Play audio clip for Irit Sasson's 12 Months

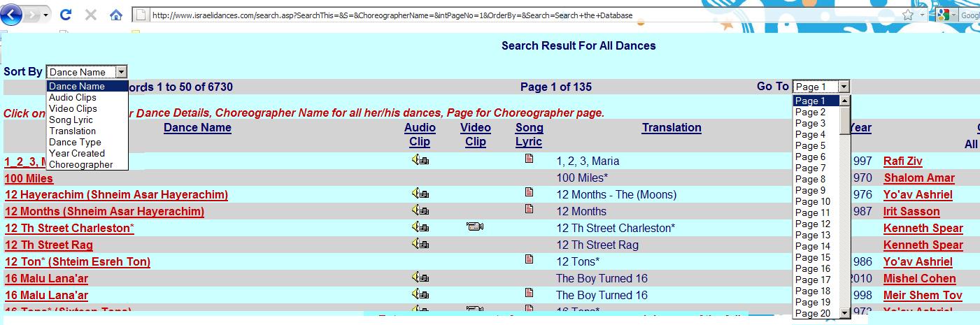click(420, 210)
